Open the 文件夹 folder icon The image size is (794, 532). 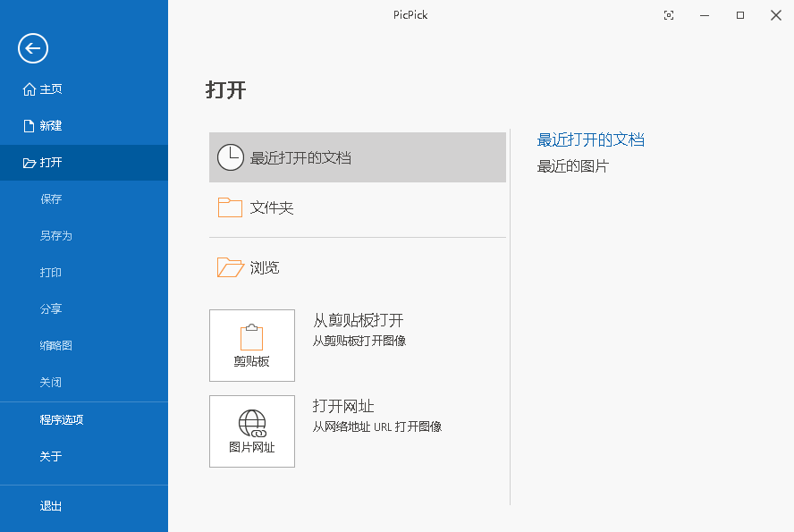pos(230,207)
